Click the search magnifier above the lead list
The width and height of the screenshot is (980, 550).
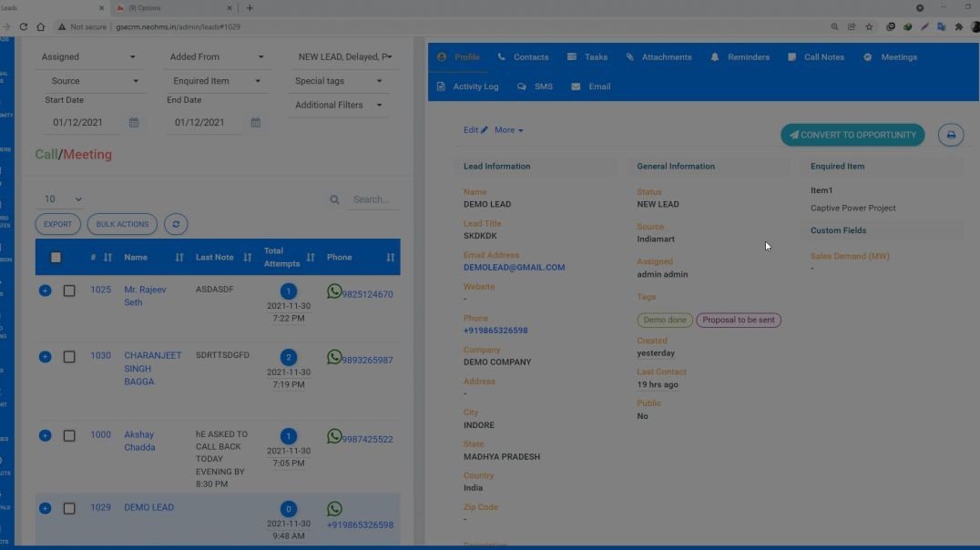[334, 199]
